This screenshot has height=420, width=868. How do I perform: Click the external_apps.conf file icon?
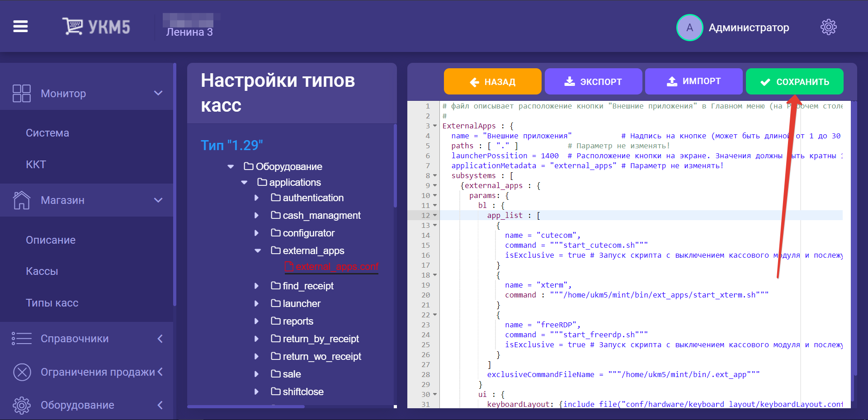pos(289,267)
